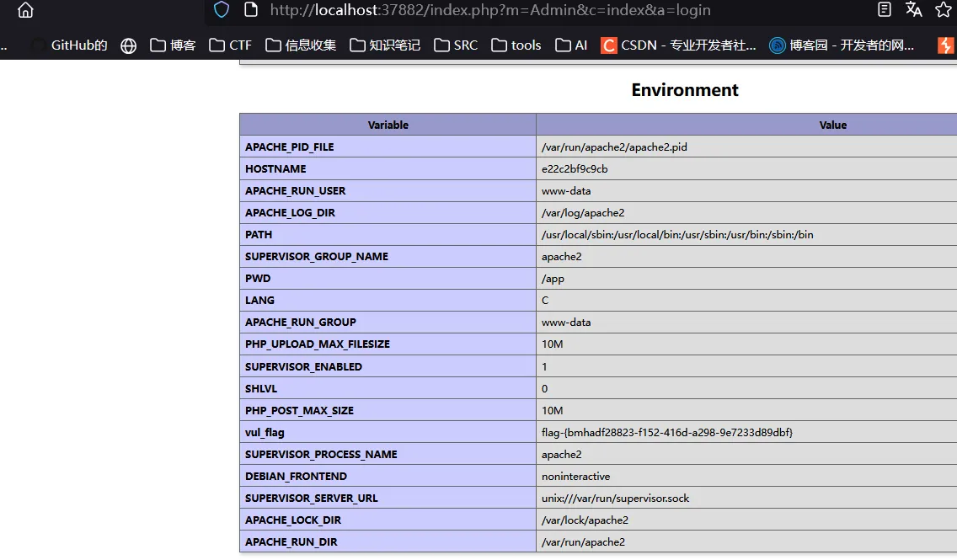Click the orange lightning bookmark icon
957x560 pixels.
click(x=945, y=45)
